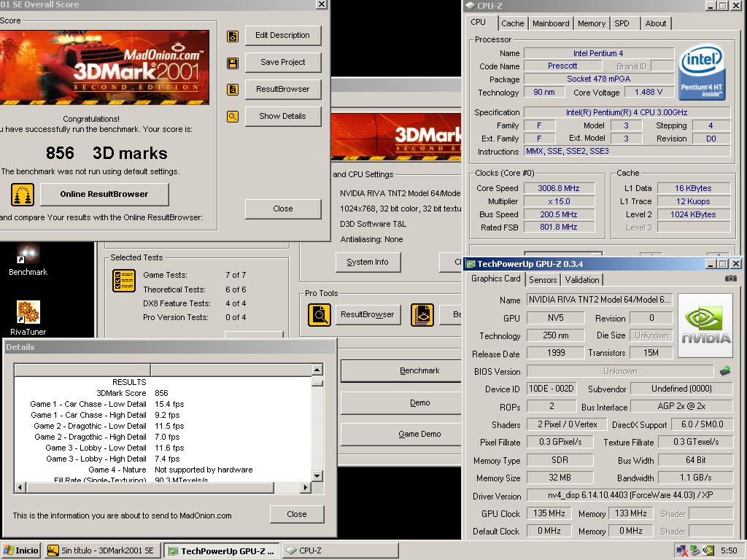Click the Driver Version field in GPU-Z
Viewport: 747px width, 560px height.
click(x=630, y=495)
